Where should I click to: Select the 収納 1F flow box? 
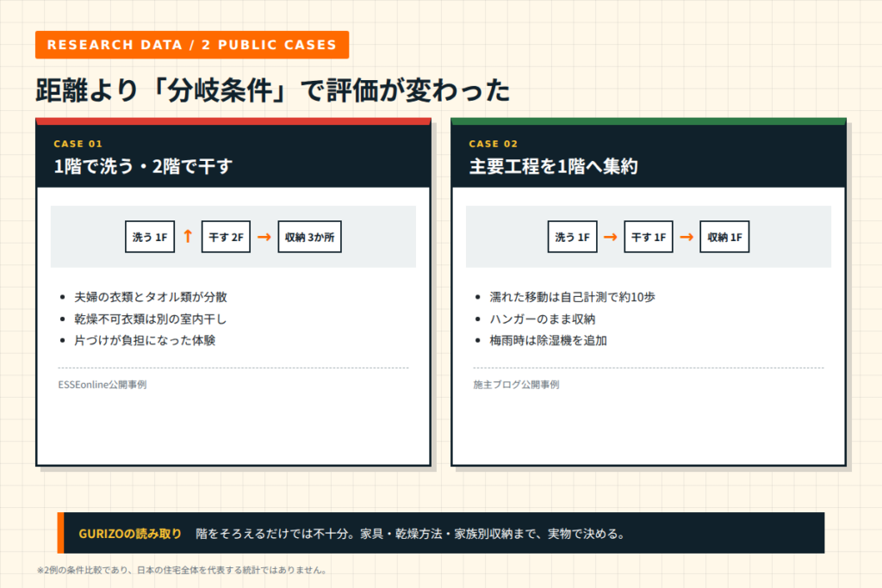tap(724, 237)
